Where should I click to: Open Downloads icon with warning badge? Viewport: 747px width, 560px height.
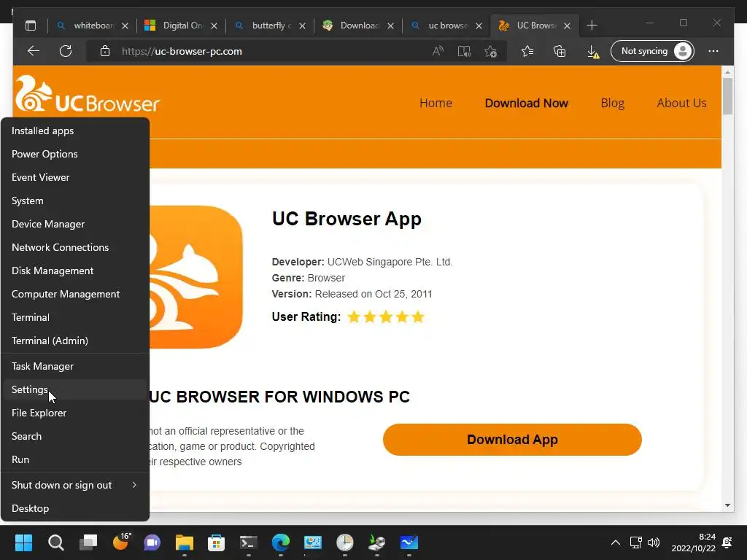coord(592,52)
